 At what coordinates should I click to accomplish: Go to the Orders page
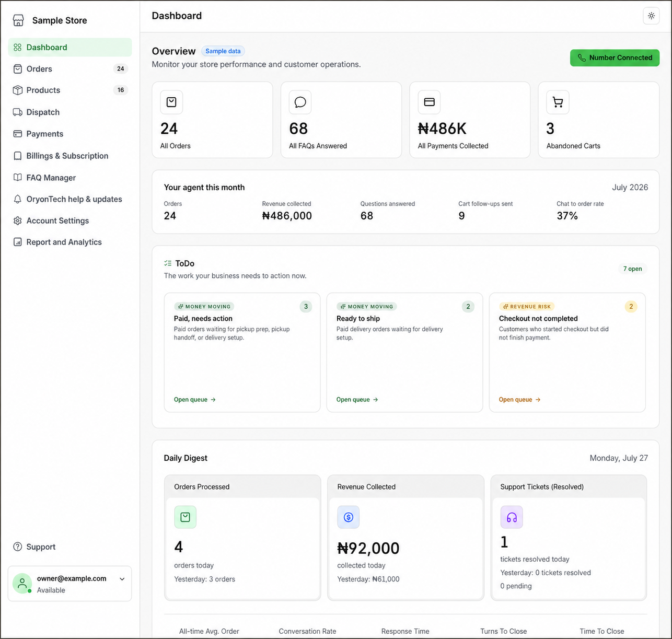click(x=70, y=69)
